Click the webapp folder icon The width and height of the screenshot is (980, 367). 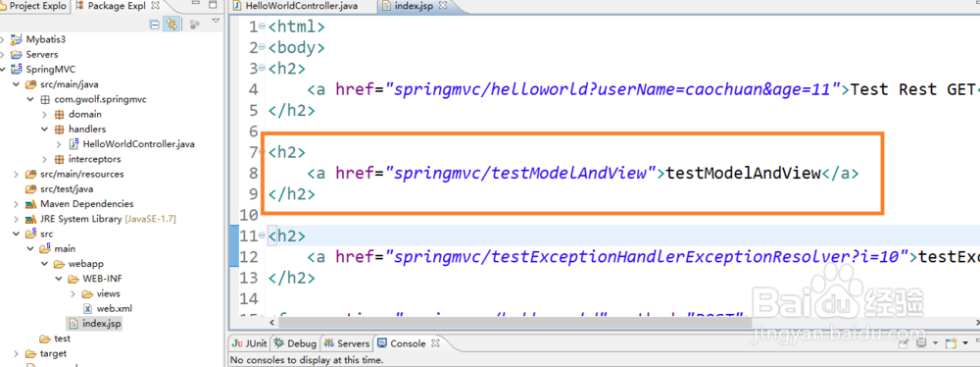click(x=60, y=264)
